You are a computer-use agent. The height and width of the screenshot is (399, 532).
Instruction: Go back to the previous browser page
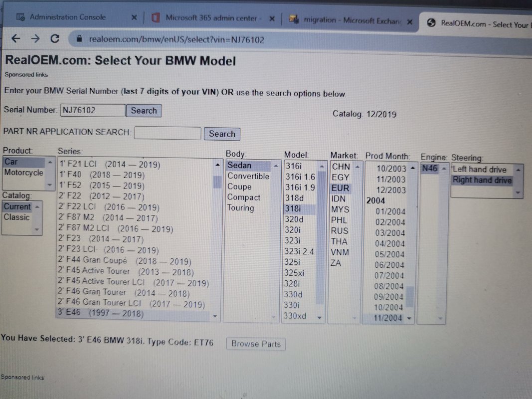[x=15, y=39]
